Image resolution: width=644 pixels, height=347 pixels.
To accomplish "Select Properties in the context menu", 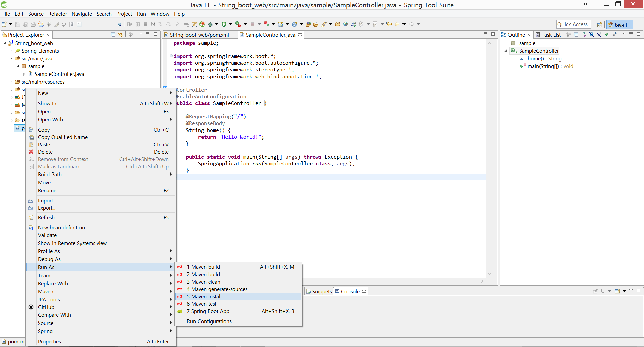I will tap(101, 341).
